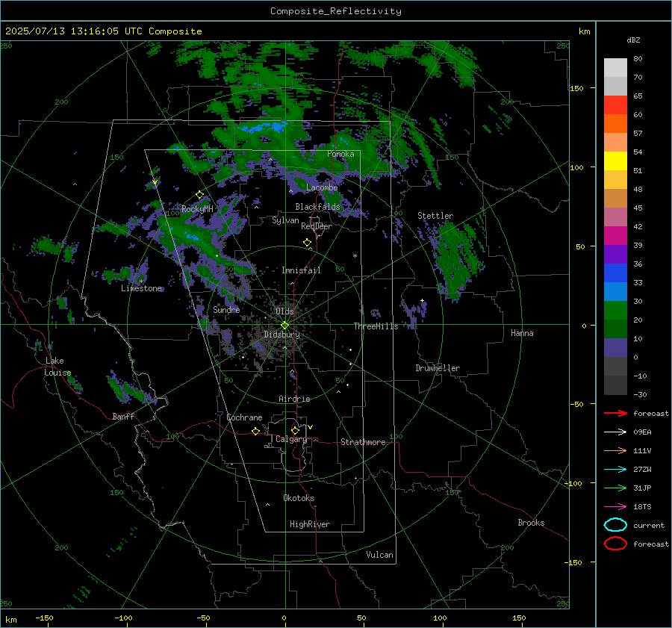
Task: Click the green 31JP arrow legend icon
Action: [615, 488]
